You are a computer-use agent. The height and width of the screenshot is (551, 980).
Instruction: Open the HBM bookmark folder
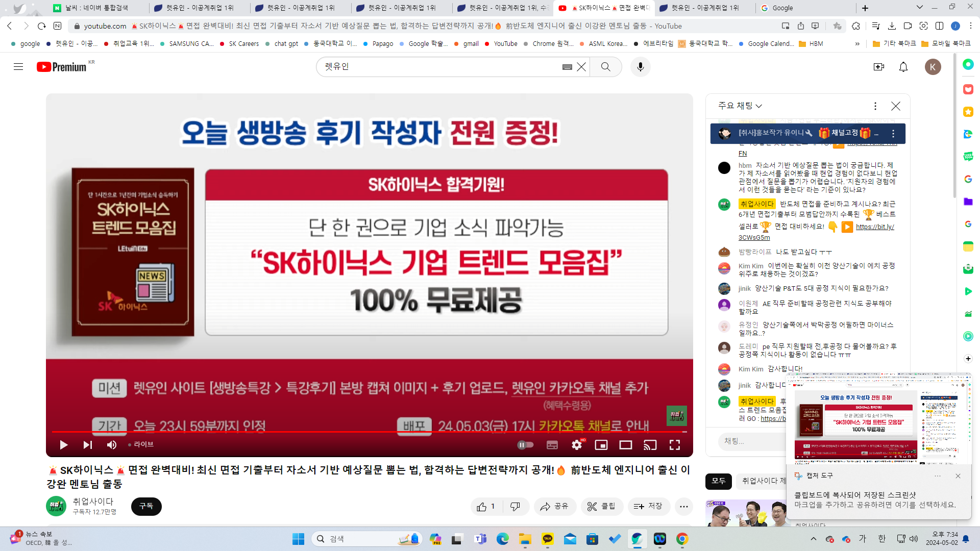[811, 44]
